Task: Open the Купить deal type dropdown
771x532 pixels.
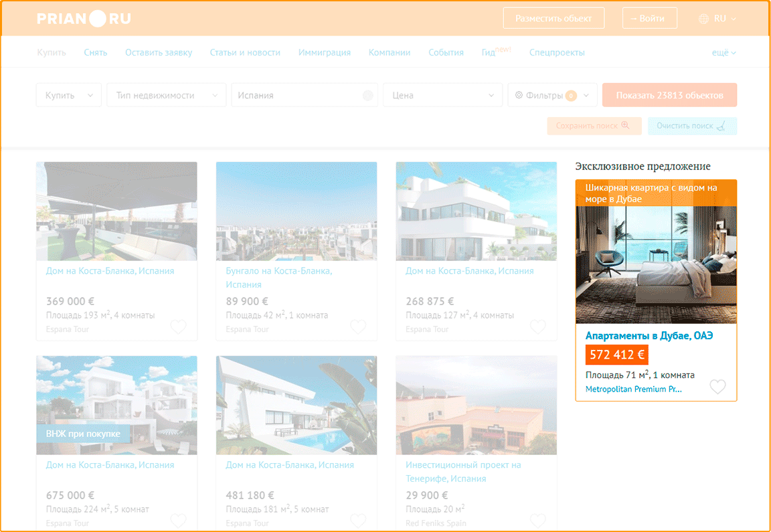Action: [x=68, y=96]
